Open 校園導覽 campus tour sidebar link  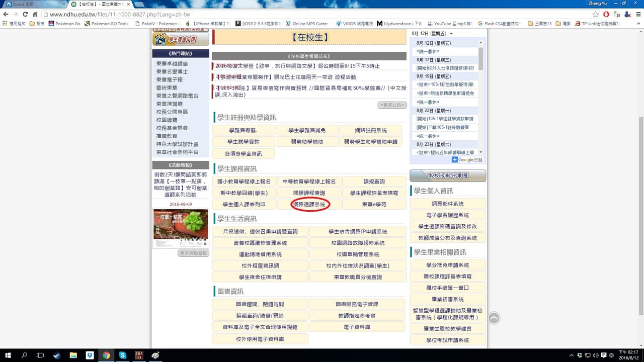(x=167, y=120)
